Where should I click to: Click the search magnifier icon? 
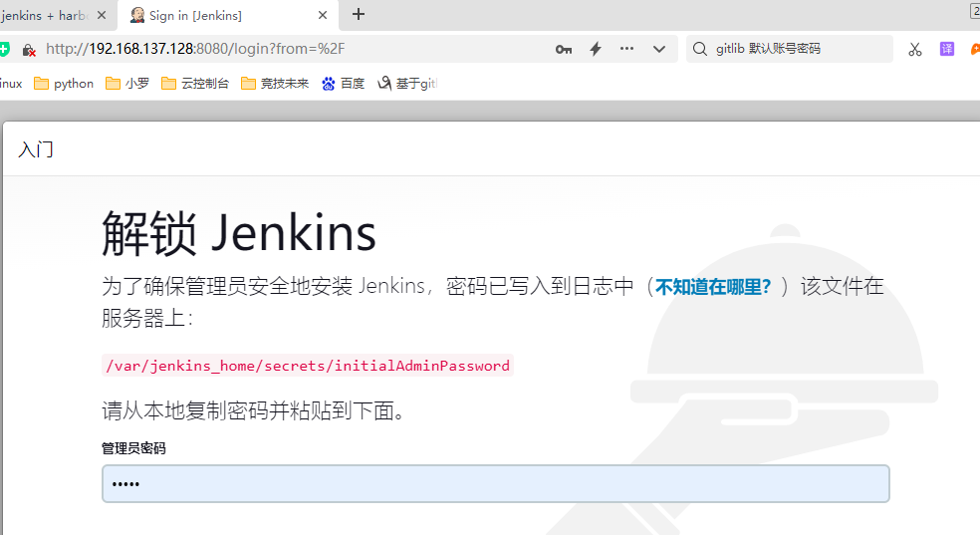[700, 49]
